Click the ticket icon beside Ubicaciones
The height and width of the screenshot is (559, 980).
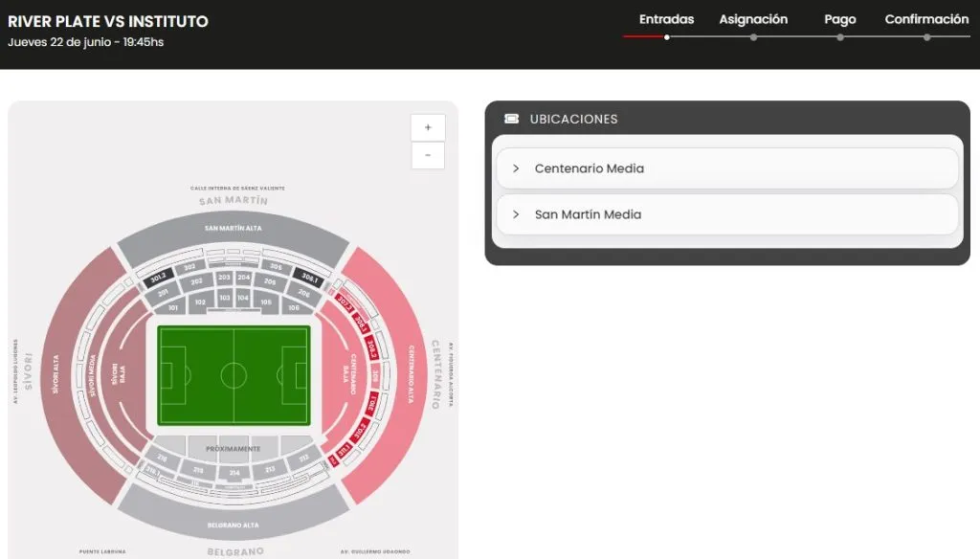tap(512, 119)
